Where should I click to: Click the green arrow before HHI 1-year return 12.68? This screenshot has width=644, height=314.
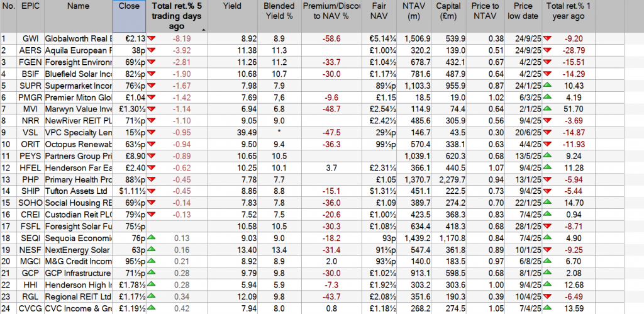(x=548, y=284)
